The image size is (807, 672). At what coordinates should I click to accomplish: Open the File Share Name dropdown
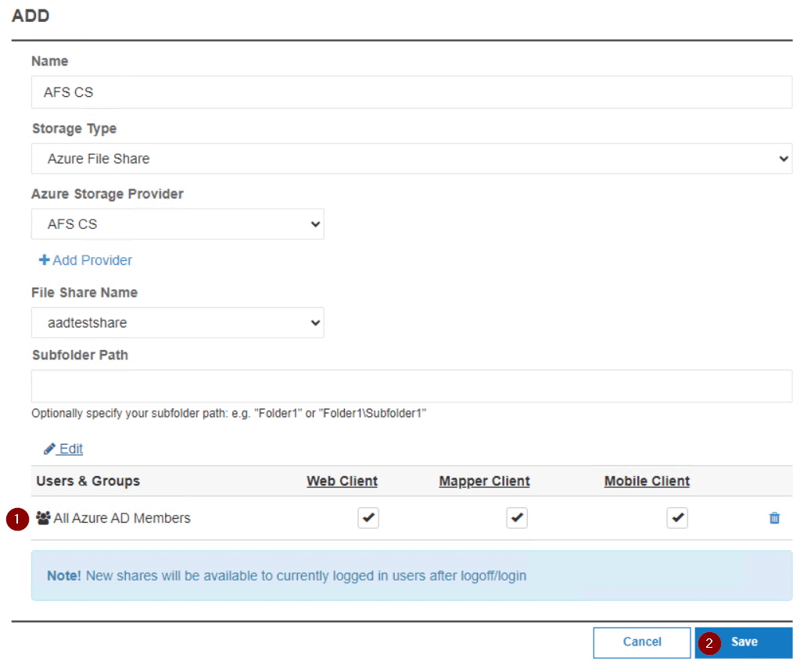pos(178,323)
